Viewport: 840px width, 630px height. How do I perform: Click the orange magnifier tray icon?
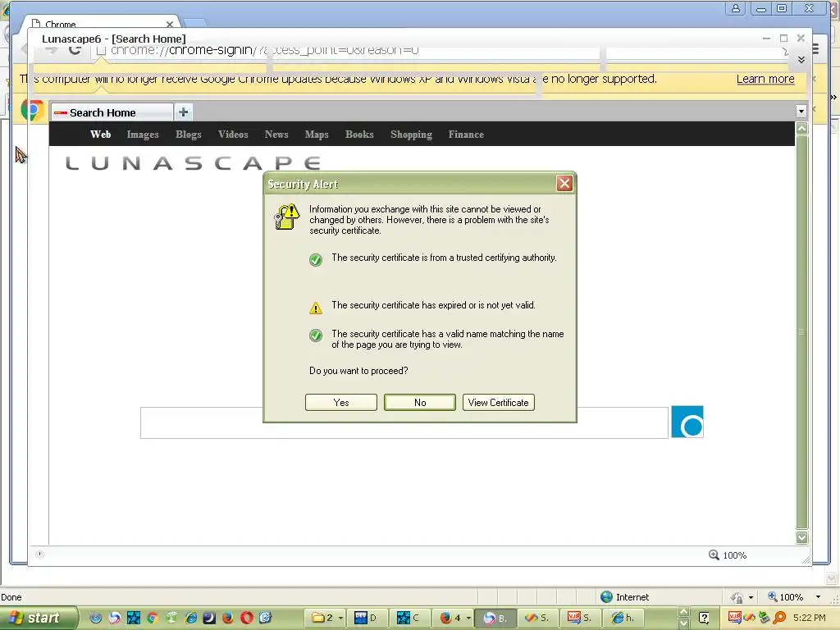779,618
